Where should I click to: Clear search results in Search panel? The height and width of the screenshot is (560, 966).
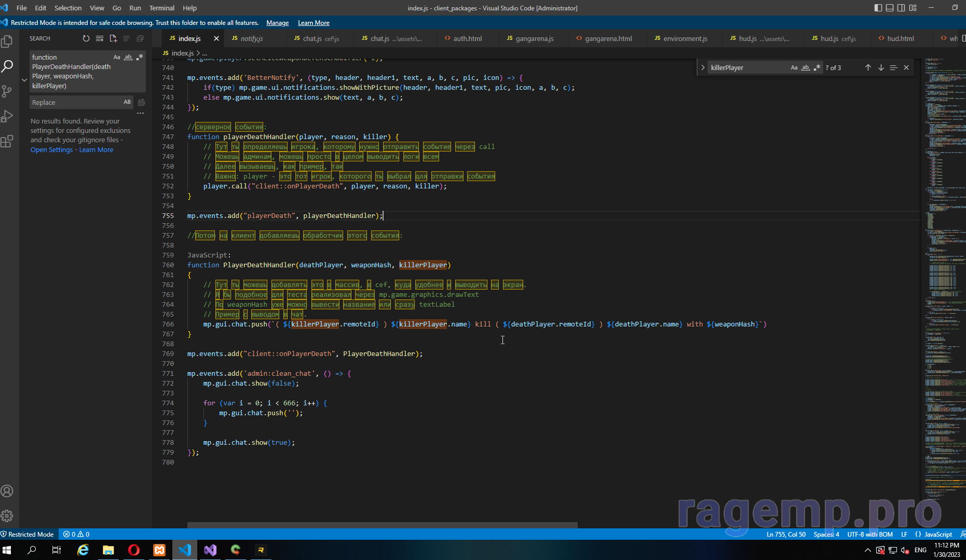tap(99, 38)
